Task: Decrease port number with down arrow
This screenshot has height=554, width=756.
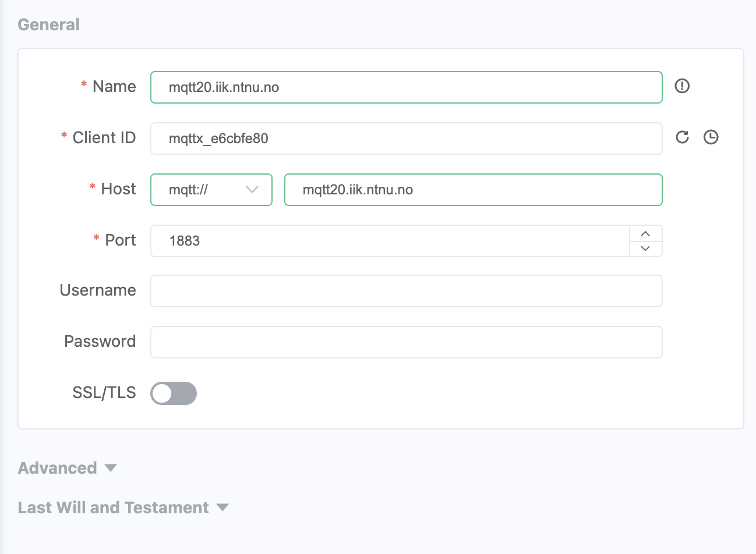Action: [x=645, y=248]
